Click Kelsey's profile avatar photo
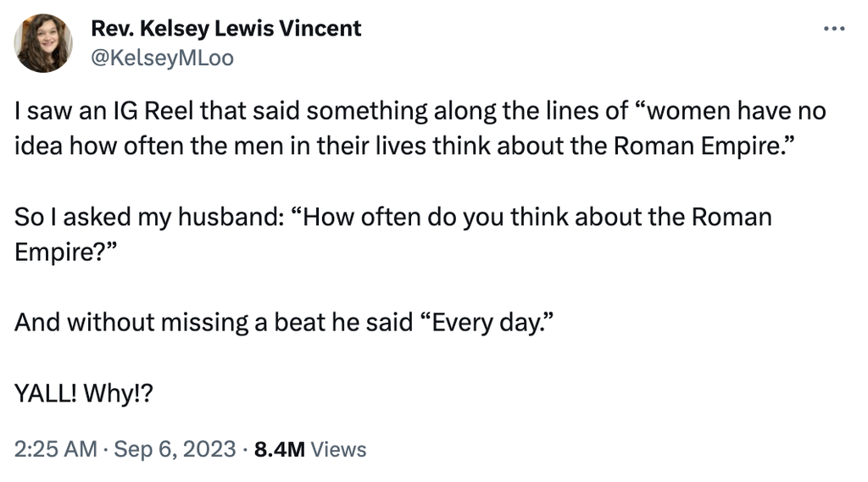Viewport: 868px width, 482px height. (x=44, y=43)
